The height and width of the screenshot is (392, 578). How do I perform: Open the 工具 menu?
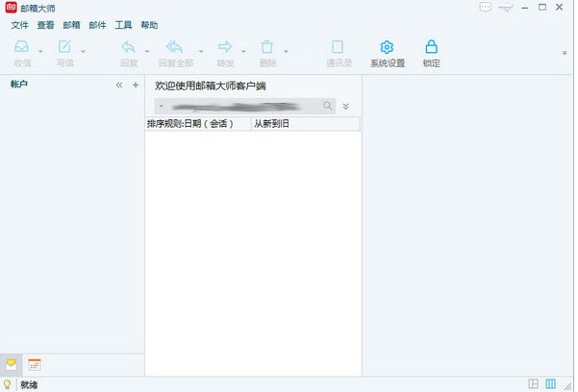123,25
